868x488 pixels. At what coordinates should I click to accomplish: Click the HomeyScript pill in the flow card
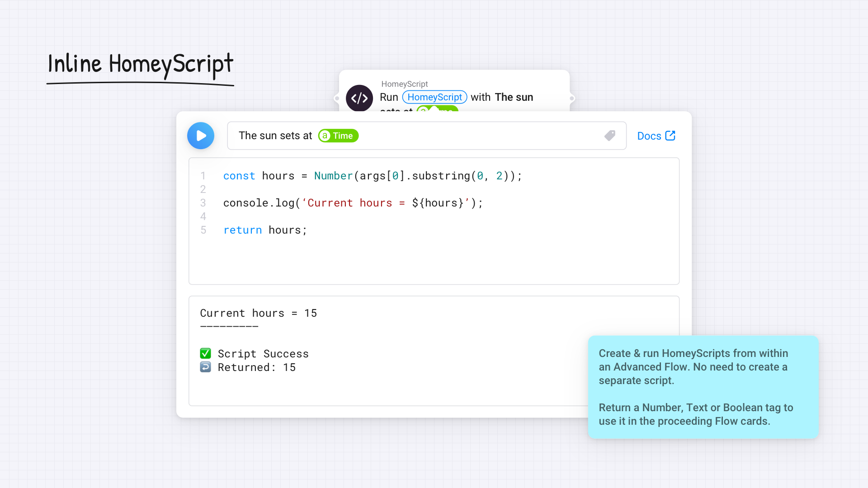click(434, 97)
